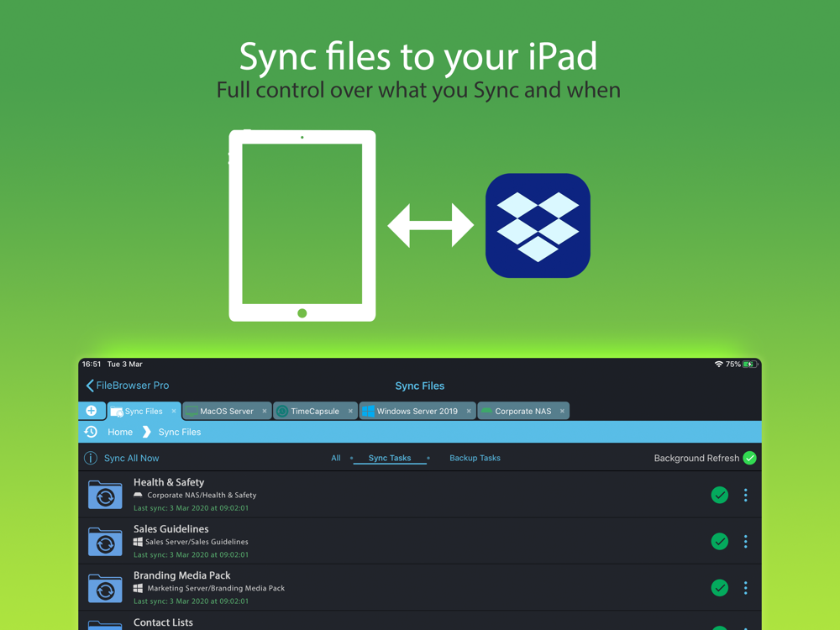
Task: Select Sync Files in breadcrumb path
Action: (x=180, y=433)
